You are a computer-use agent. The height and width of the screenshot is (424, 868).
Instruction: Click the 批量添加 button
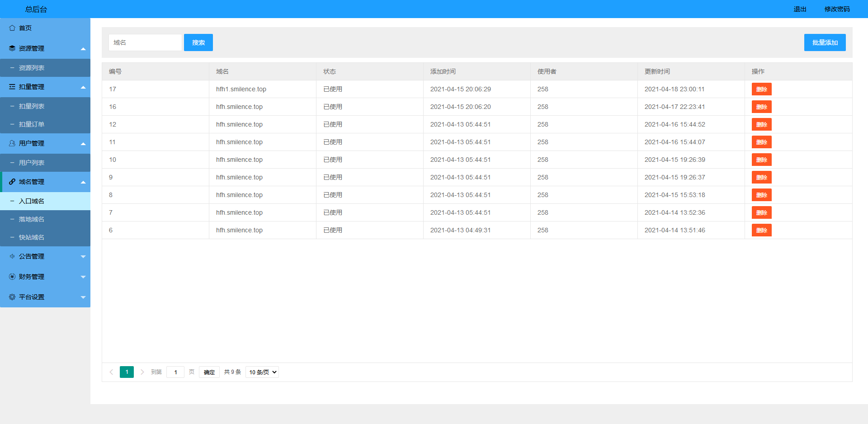(x=825, y=42)
